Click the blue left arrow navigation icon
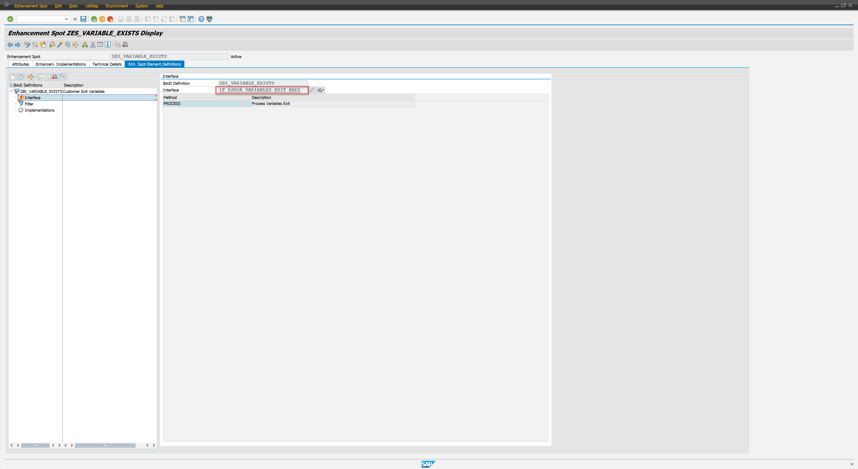The height and width of the screenshot is (469, 858). pos(10,45)
